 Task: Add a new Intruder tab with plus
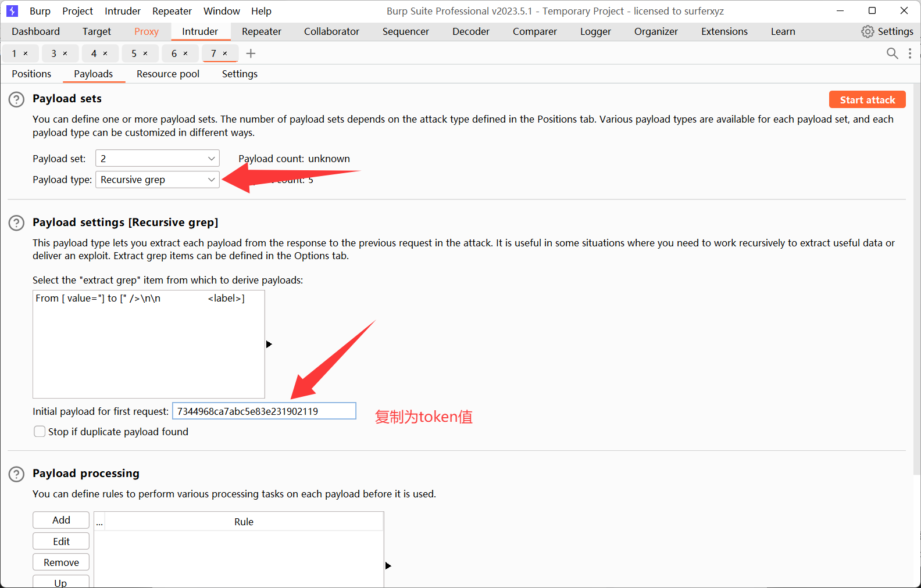click(251, 53)
